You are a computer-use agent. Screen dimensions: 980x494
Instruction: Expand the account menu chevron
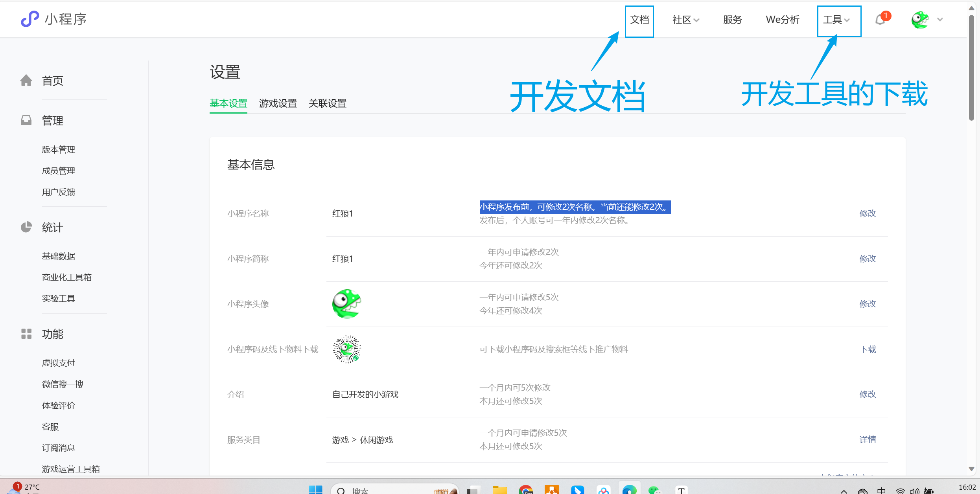click(x=940, y=20)
